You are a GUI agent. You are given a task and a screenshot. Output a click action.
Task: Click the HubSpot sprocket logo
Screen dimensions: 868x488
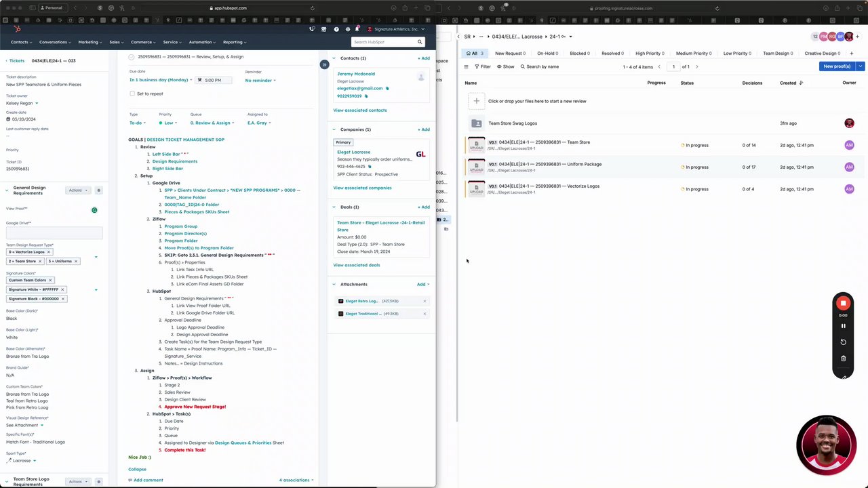pyautogui.click(x=18, y=29)
